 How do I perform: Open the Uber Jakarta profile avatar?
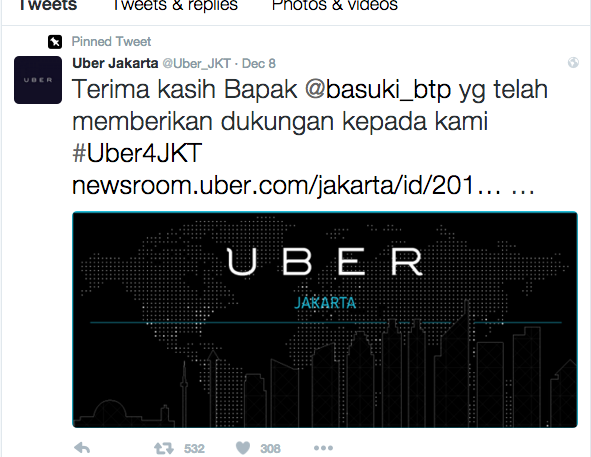coord(38,80)
